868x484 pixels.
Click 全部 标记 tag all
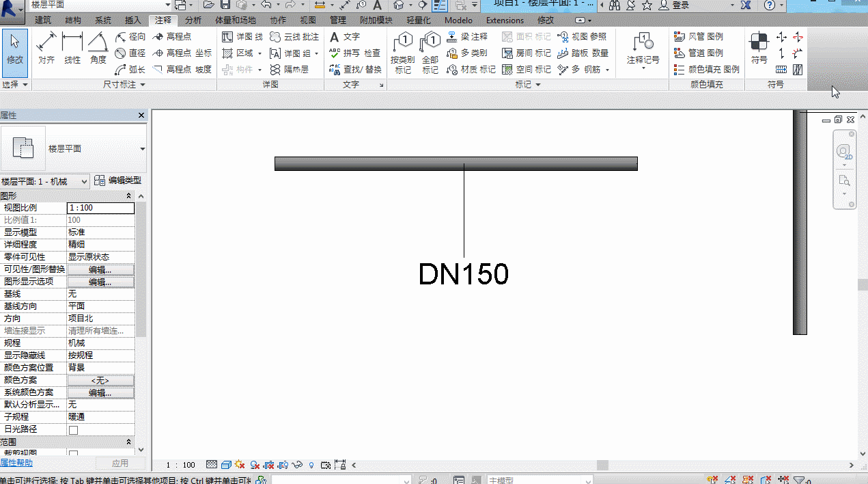click(x=430, y=53)
